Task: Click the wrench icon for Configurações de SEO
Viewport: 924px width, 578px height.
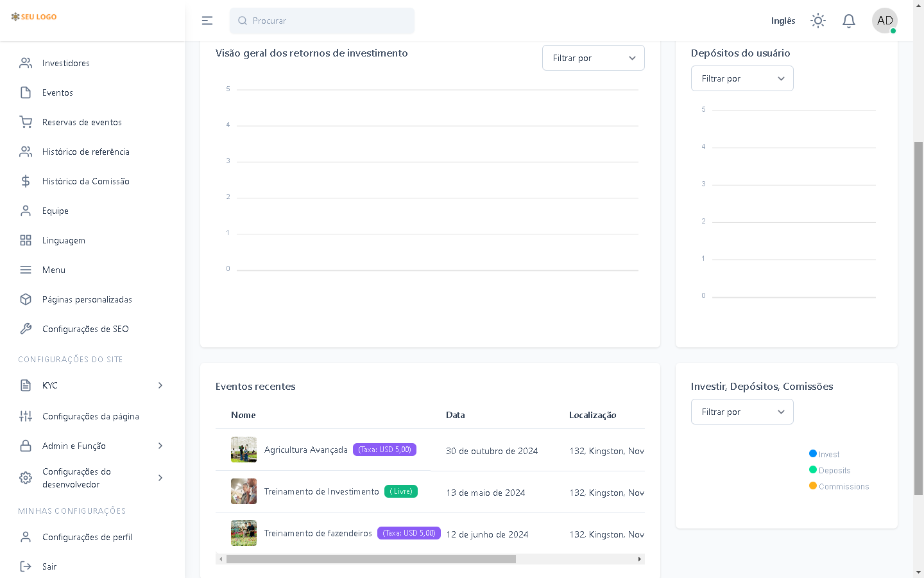Action: (x=26, y=329)
